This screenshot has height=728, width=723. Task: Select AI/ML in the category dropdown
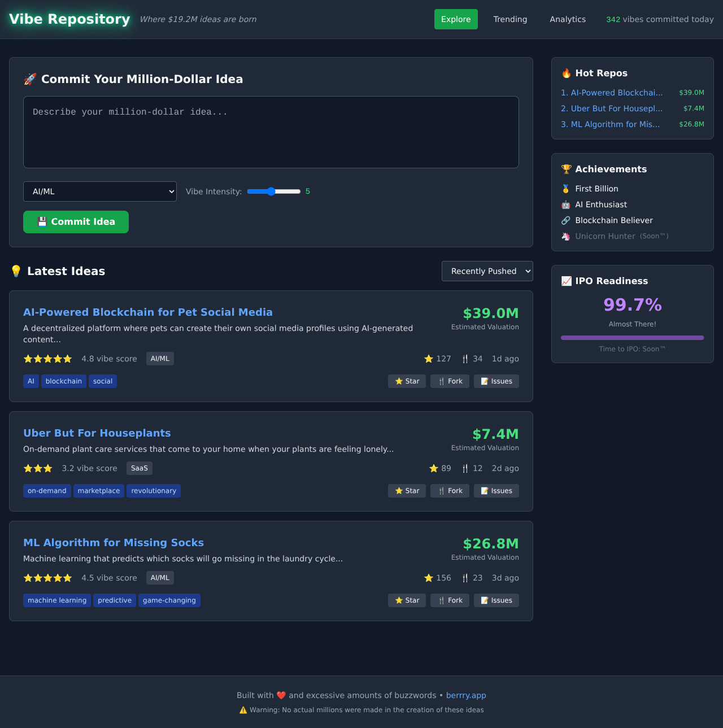[99, 191]
